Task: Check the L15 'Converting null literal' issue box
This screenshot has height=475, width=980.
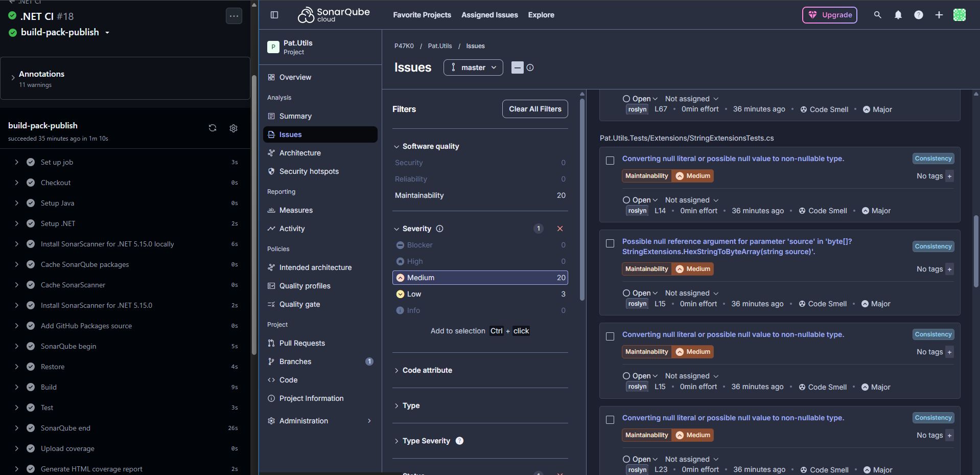Action: (x=610, y=336)
